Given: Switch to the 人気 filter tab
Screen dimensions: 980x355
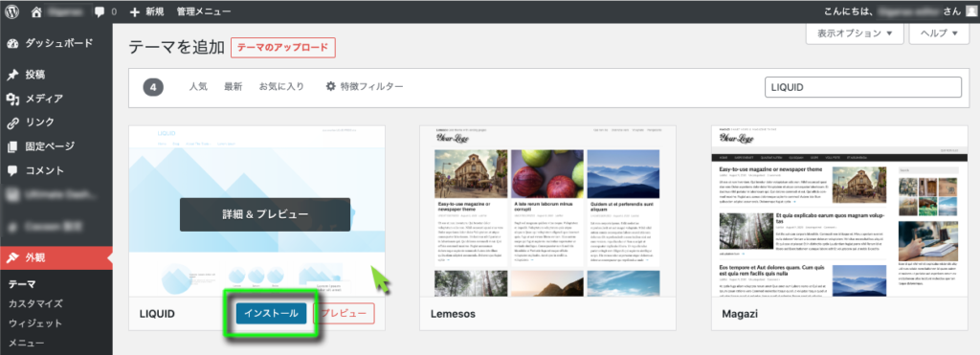Looking at the screenshot, I should tap(198, 87).
